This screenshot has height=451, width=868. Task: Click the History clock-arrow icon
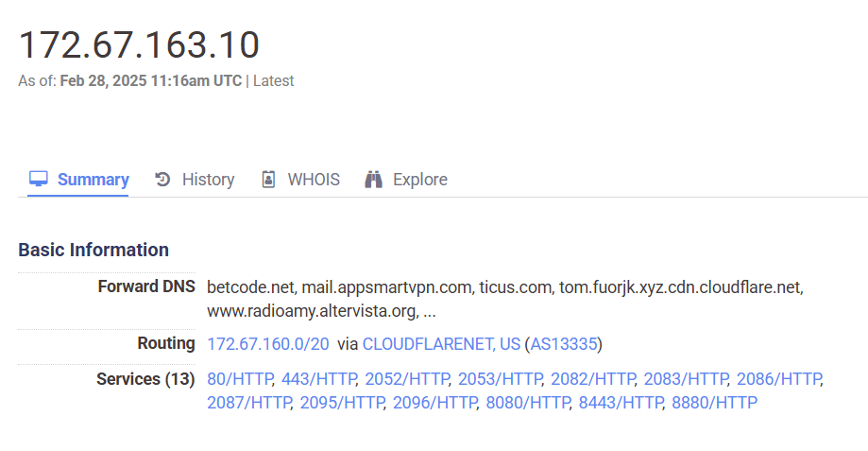[x=162, y=179]
